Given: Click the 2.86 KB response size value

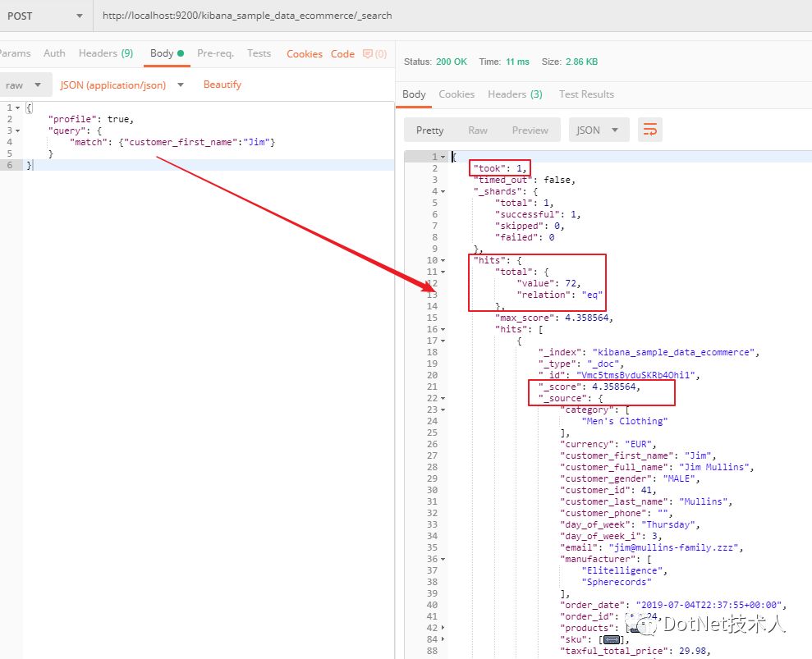Looking at the screenshot, I should coord(581,62).
